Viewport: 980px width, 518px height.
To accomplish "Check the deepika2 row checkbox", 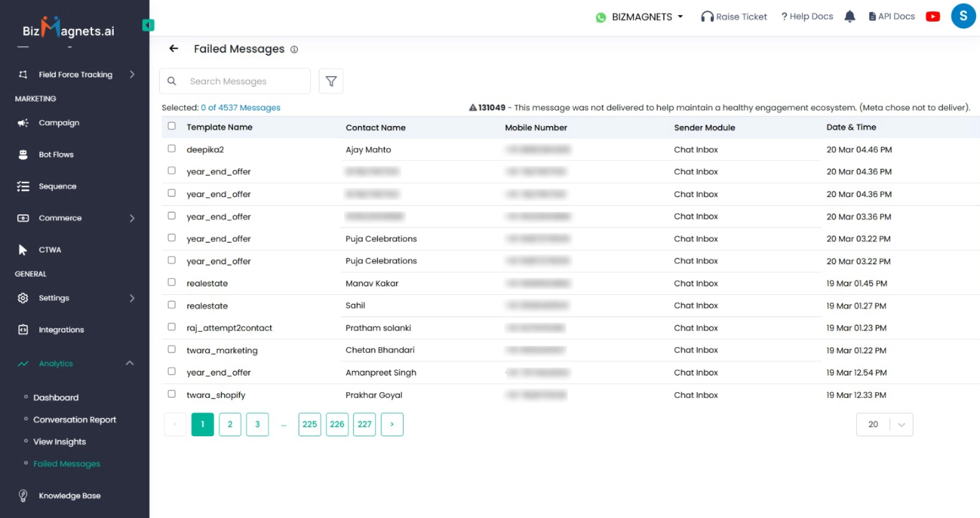I will point(172,149).
